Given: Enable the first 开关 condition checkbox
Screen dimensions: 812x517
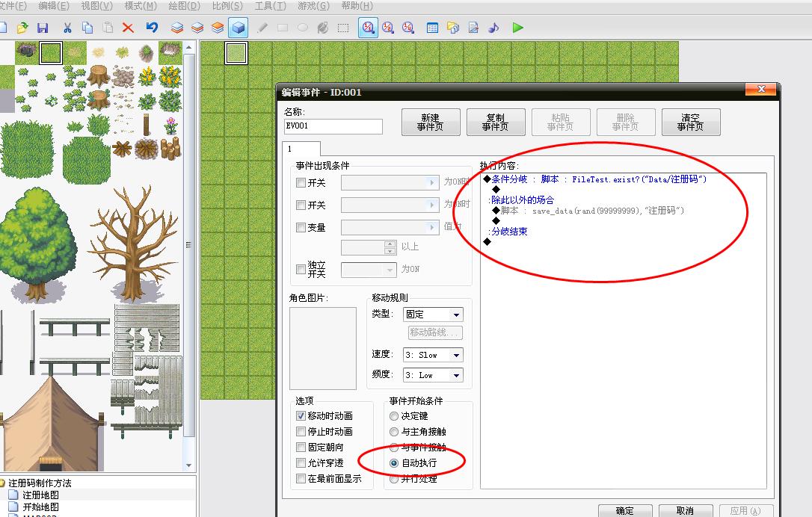Looking at the screenshot, I should (301, 183).
